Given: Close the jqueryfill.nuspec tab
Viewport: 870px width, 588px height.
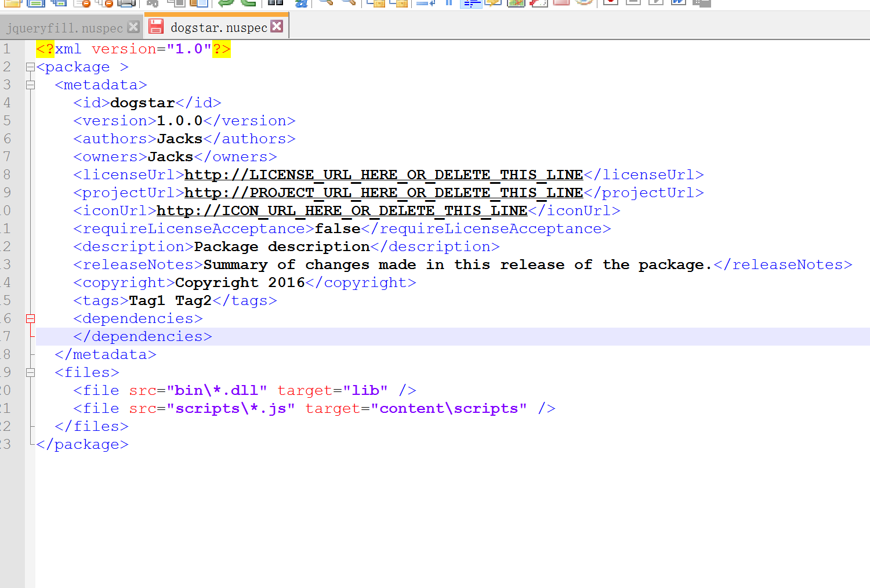Looking at the screenshot, I should tap(133, 27).
